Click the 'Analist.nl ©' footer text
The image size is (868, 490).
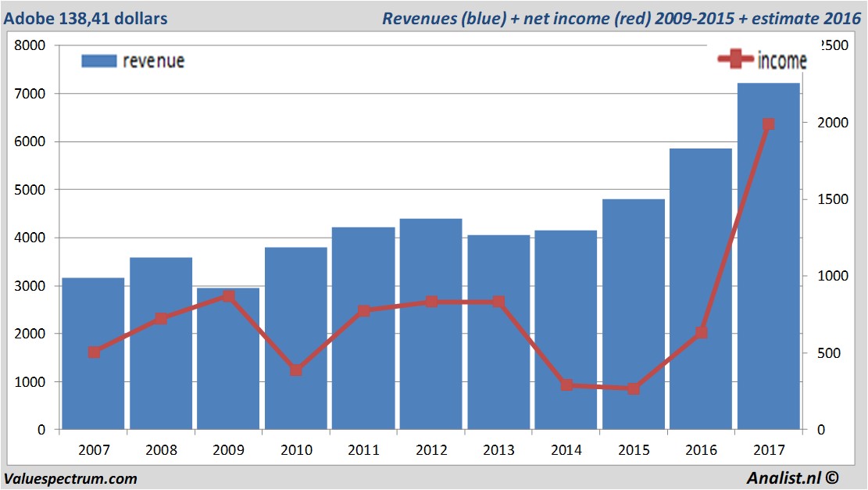click(793, 477)
